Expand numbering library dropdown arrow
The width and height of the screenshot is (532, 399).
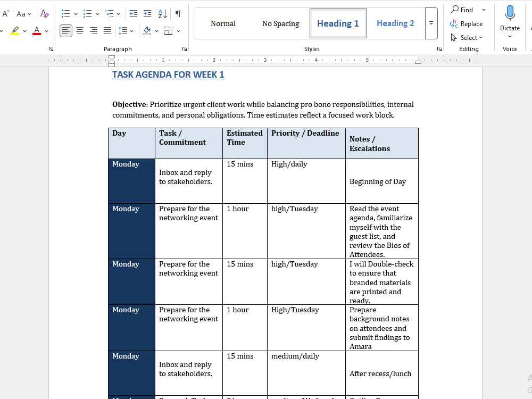(97, 14)
